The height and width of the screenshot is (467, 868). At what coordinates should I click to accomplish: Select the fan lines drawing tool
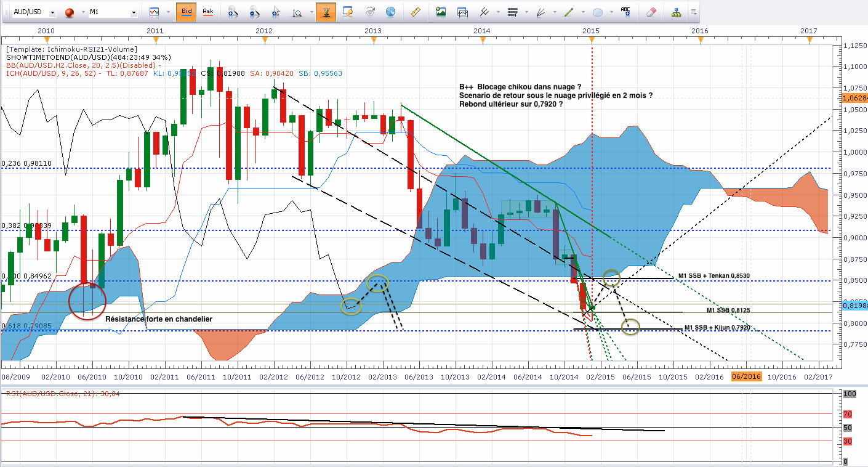click(x=541, y=12)
